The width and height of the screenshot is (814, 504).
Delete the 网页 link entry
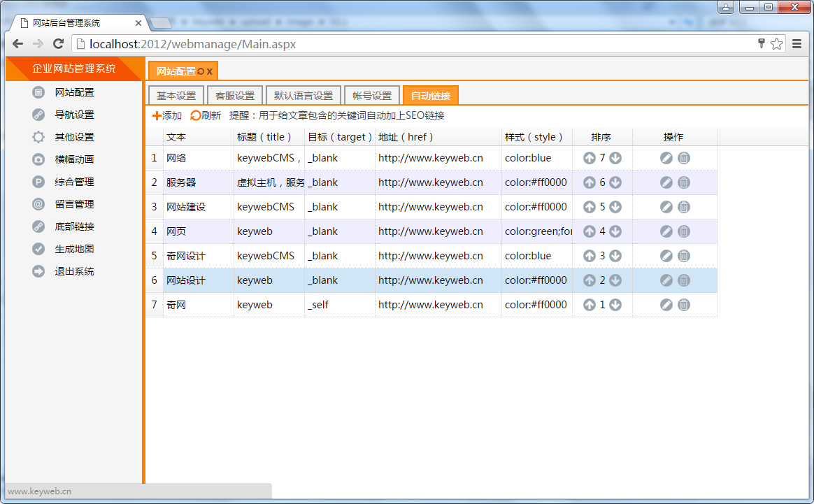pyautogui.click(x=684, y=231)
